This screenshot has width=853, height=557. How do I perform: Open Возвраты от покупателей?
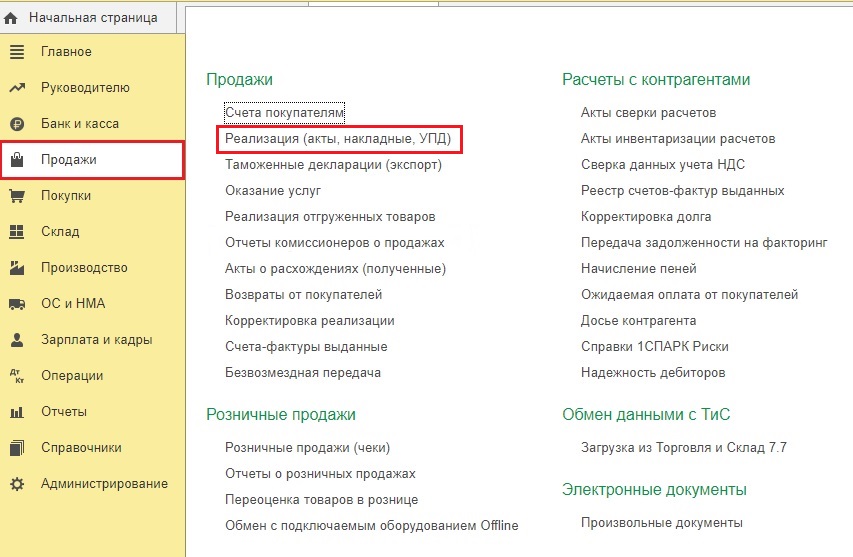tap(304, 295)
